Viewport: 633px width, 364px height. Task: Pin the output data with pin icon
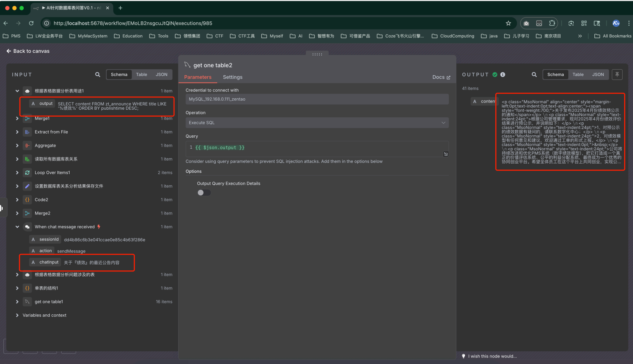pos(617,75)
